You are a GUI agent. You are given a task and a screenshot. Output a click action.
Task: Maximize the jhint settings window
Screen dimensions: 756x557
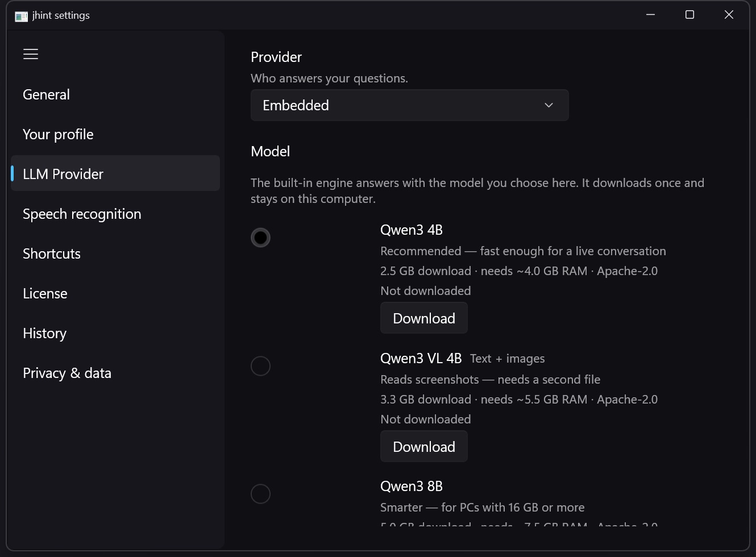point(689,15)
